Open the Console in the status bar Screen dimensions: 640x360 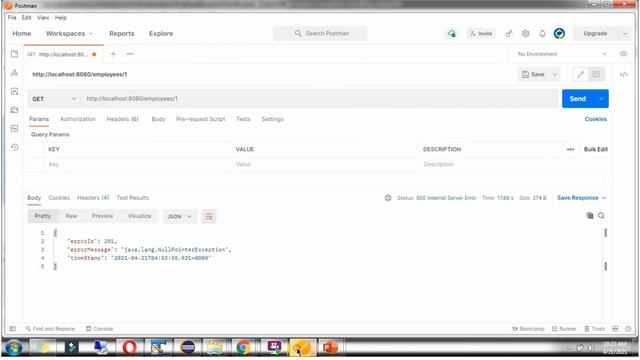pos(99,329)
